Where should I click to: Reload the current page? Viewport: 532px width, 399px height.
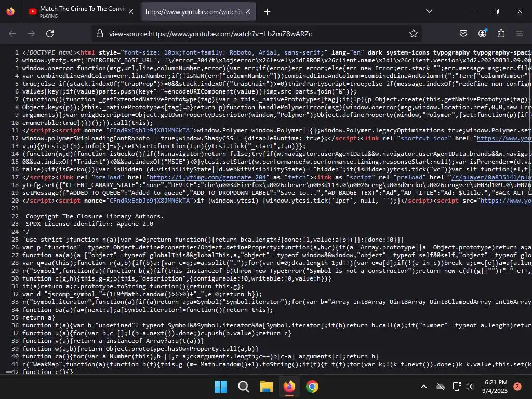[x=50, y=34]
